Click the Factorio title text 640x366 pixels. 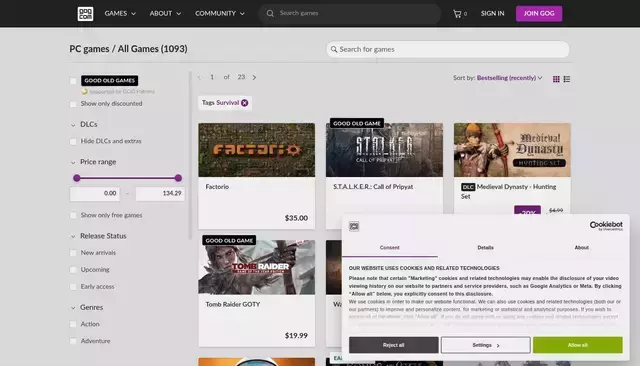pyautogui.click(x=217, y=187)
